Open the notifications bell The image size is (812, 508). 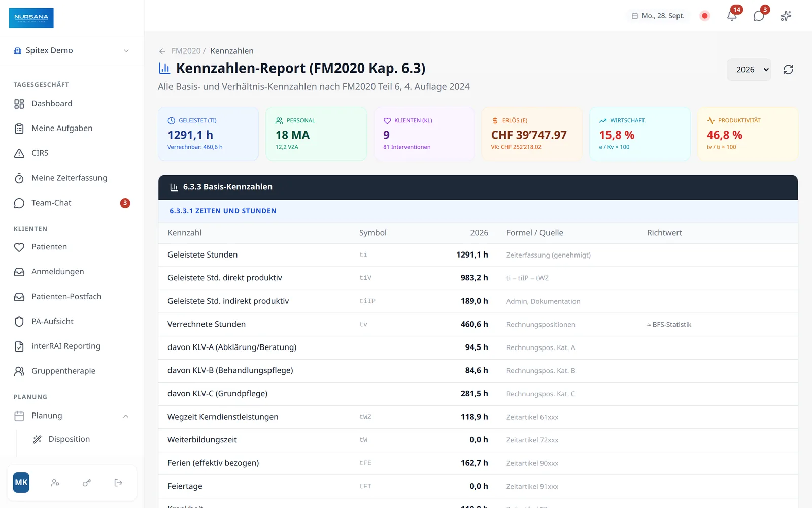point(732,16)
